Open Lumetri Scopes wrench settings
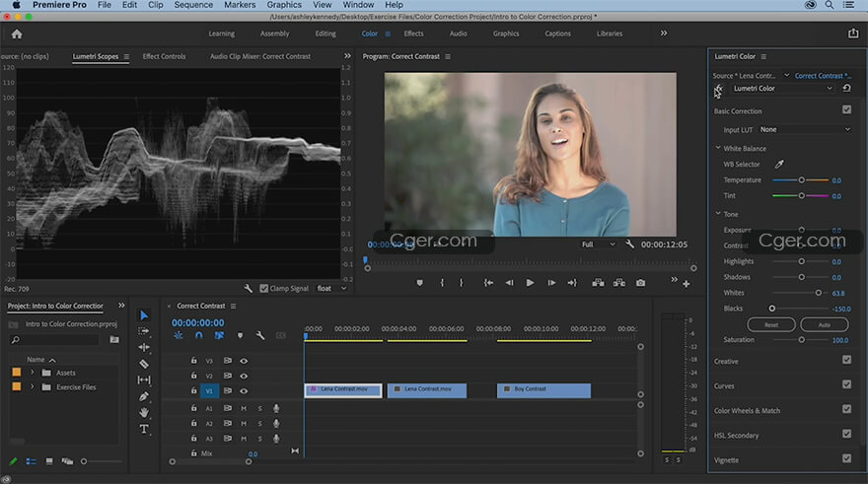 pyautogui.click(x=249, y=288)
